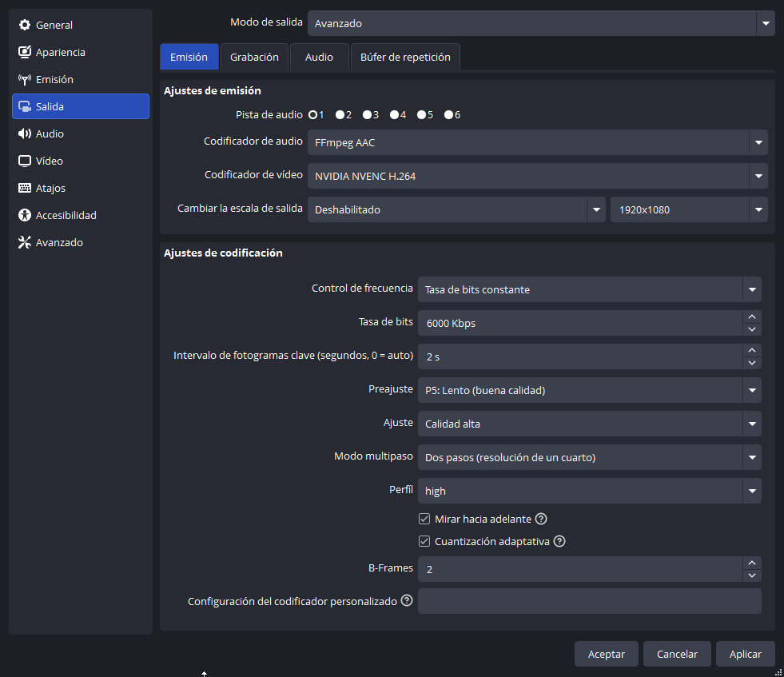
Task: Switch to Búfer de repetición tab
Action: point(405,57)
